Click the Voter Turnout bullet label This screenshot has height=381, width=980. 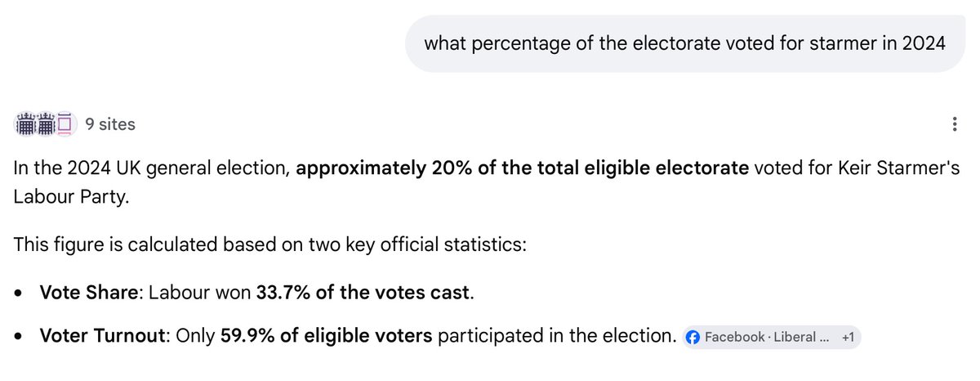point(103,336)
